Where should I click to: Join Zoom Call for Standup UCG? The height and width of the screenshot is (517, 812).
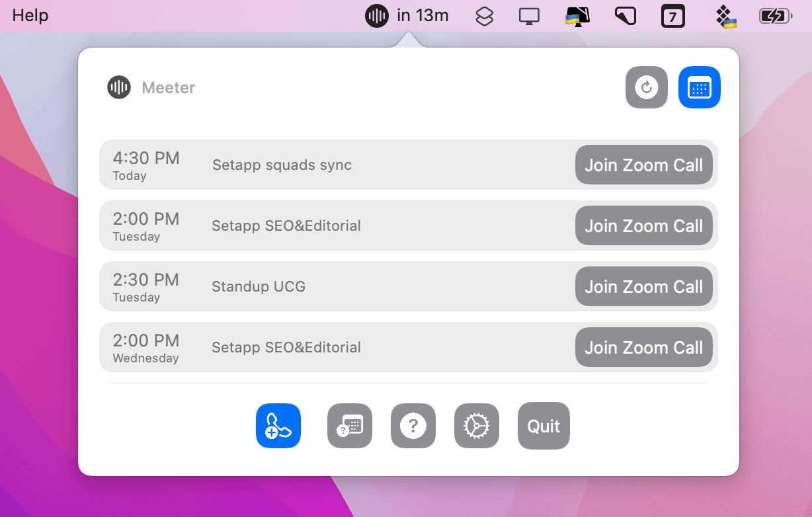pos(643,286)
